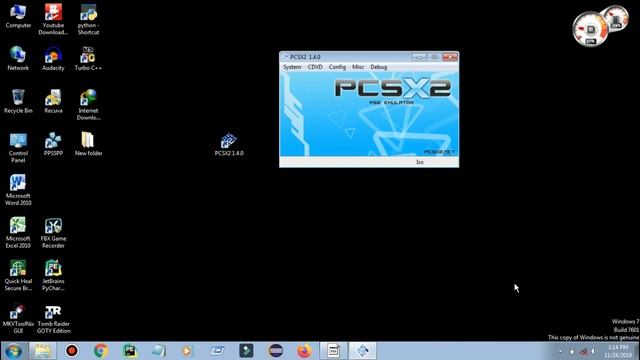Select the Youtube Downloader desktop icon
Image resolution: width=640 pixels, height=360 pixels.
[53, 20]
